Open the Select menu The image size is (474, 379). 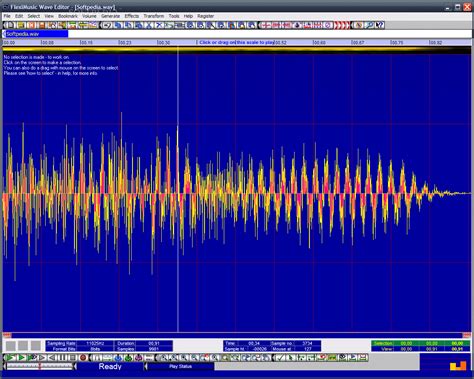34,16
